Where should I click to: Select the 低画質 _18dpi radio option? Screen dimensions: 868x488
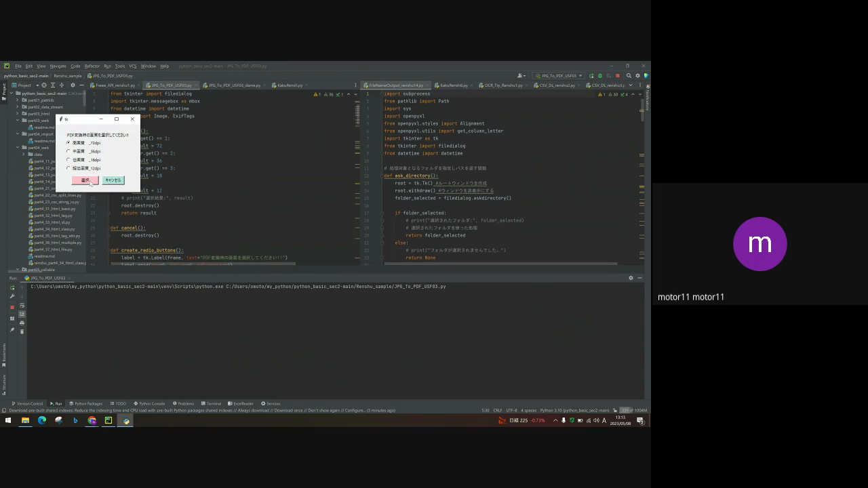tap(68, 160)
